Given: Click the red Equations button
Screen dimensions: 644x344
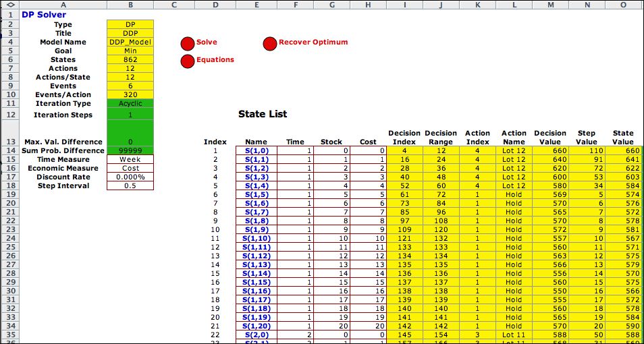Looking at the screenshot, I should (x=187, y=61).
